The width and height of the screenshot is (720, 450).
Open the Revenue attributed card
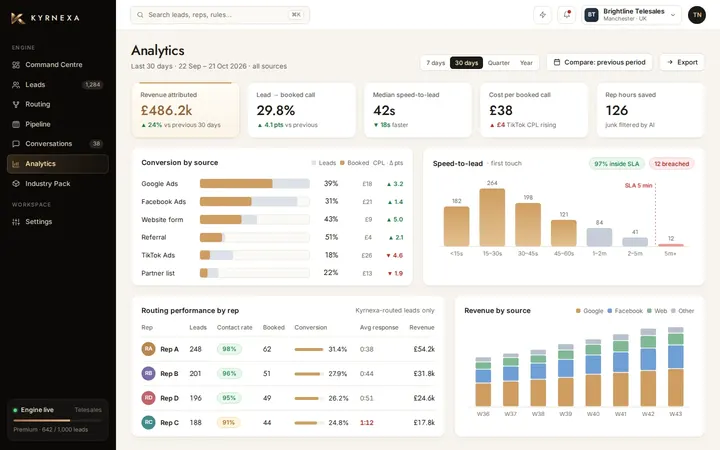[186, 110]
